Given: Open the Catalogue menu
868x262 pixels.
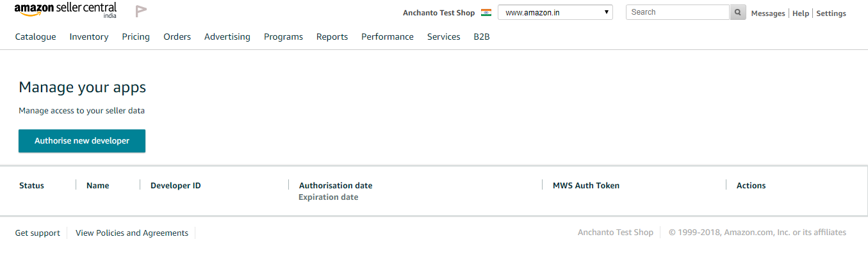Looking at the screenshot, I should click(36, 37).
